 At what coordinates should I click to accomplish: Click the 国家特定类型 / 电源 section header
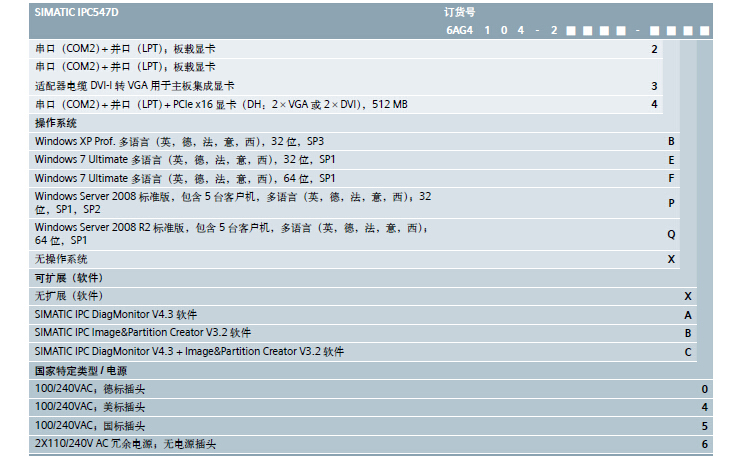click(x=81, y=370)
